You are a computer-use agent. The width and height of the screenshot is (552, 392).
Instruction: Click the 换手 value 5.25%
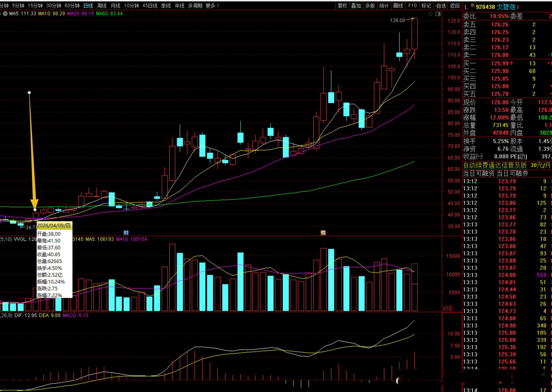(x=501, y=141)
